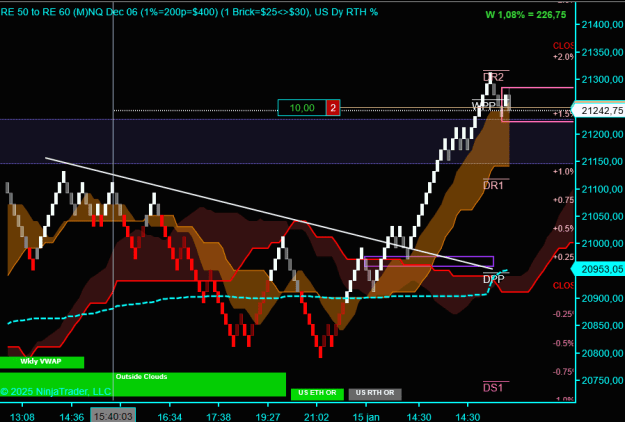Click the 21350,00 price axis label
Image resolution: width=625 pixels, height=422 pixels.
point(602,52)
